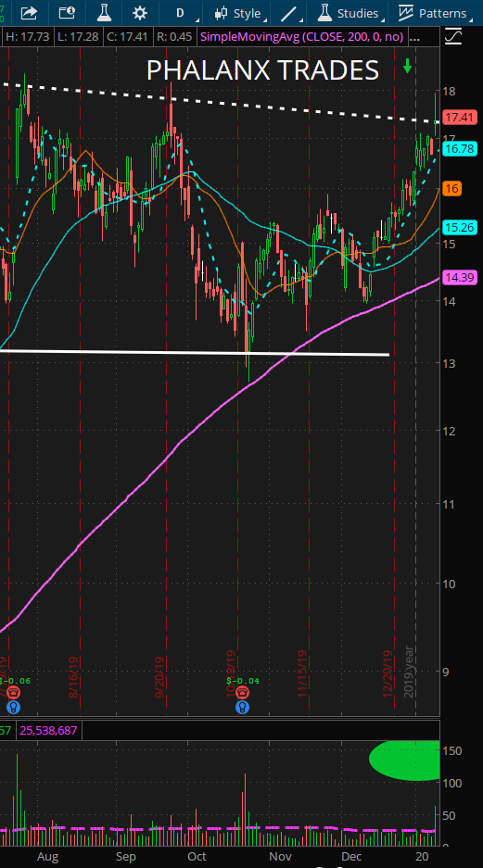483x868 pixels.
Task: Click the 9 price axis label
Action: point(447,672)
